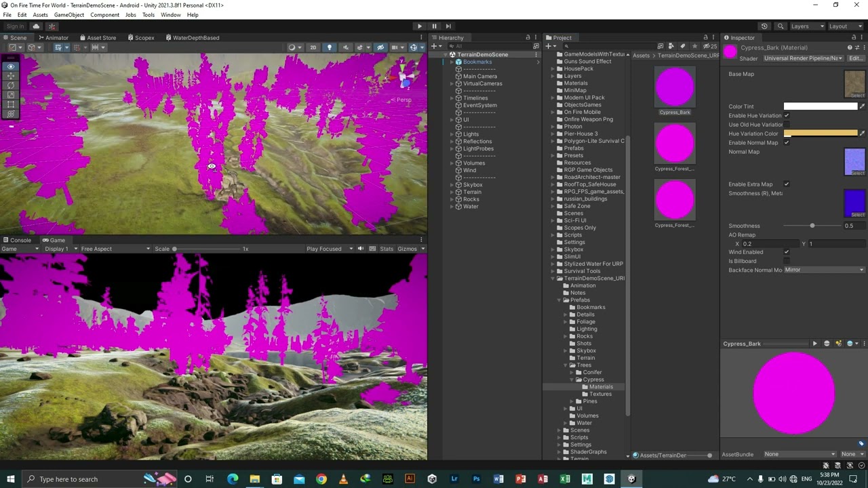The image size is (868, 488).
Task: Select the View (eye) tool in scene overlay
Action: tap(10, 66)
